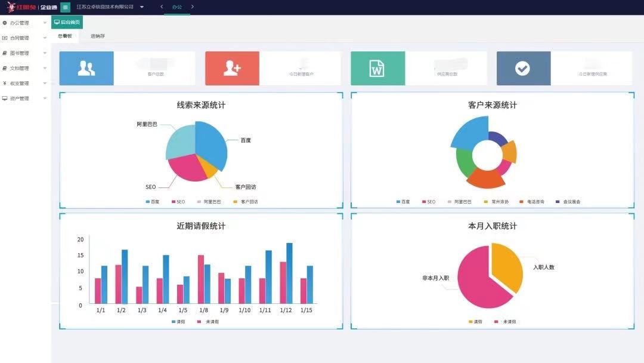Switch to the 进销存 tab
644x363 pixels.
point(98,36)
